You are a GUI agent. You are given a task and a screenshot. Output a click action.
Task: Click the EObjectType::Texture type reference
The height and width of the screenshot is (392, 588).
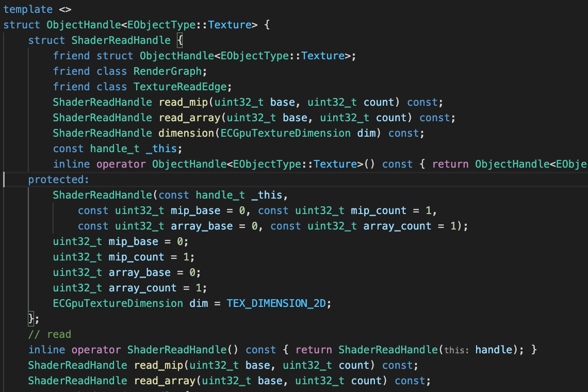coord(190,25)
